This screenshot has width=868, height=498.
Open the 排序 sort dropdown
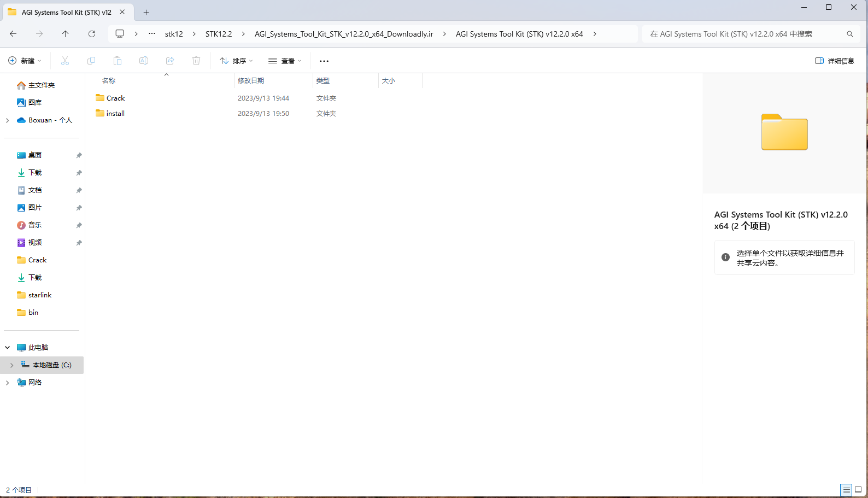coord(236,61)
